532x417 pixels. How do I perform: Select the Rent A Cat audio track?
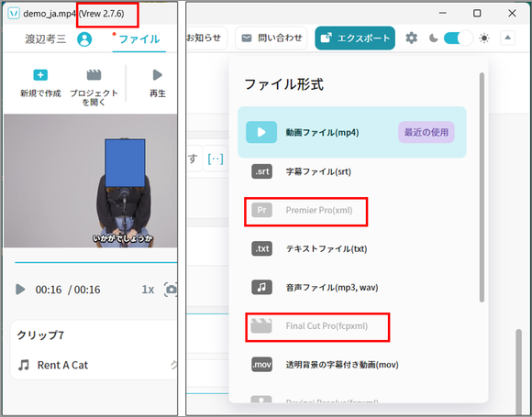pos(62,365)
